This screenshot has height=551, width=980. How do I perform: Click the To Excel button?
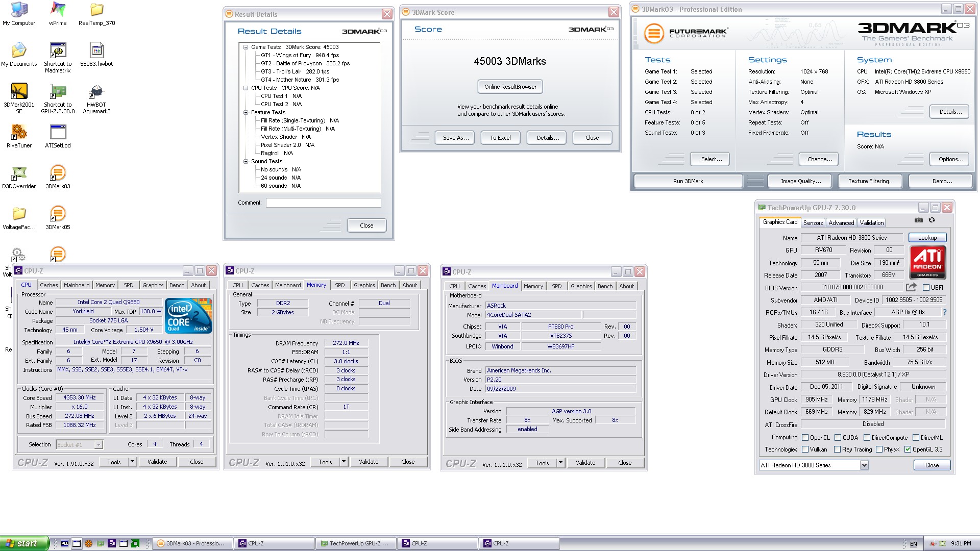(x=500, y=138)
